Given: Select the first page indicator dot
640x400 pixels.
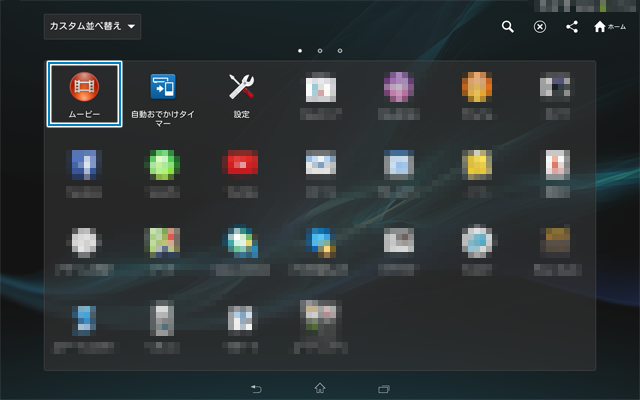Looking at the screenshot, I should (x=299, y=50).
